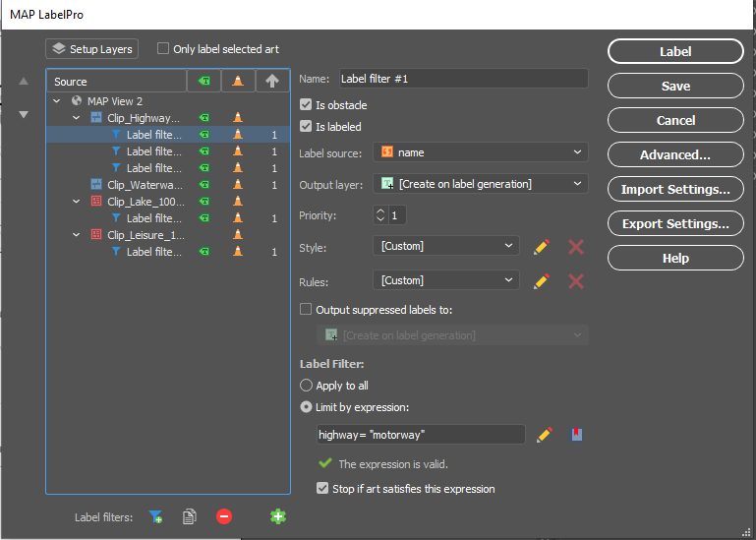Open Advanced settings
756x540 pixels.
[x=675, y=154]
